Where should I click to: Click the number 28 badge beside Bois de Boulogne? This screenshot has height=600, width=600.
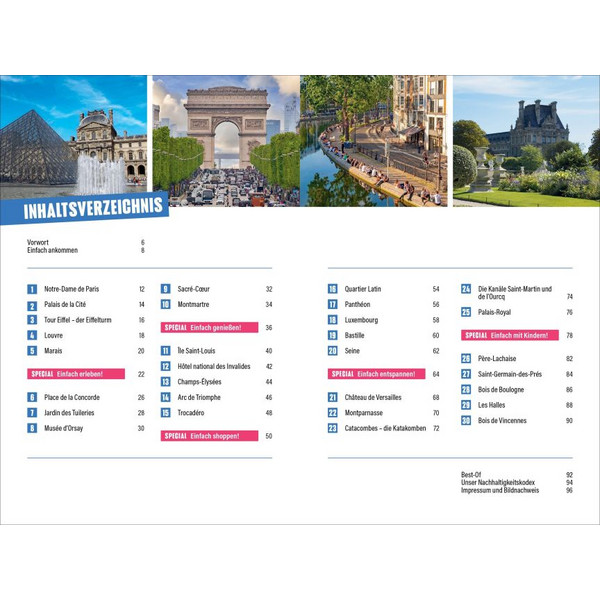[x=466, y=390]
